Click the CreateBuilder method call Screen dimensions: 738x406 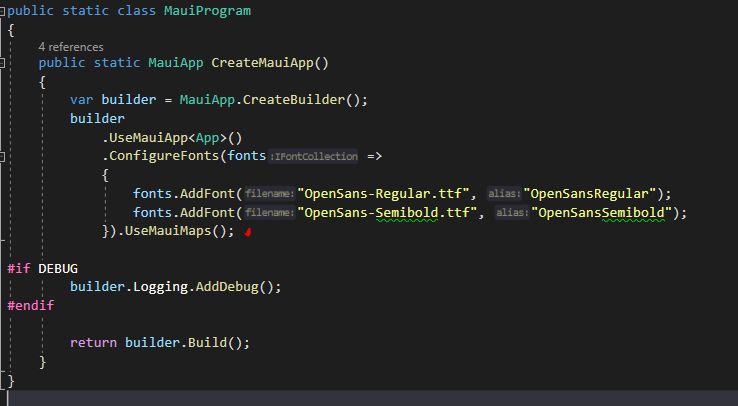pos(294,100)
